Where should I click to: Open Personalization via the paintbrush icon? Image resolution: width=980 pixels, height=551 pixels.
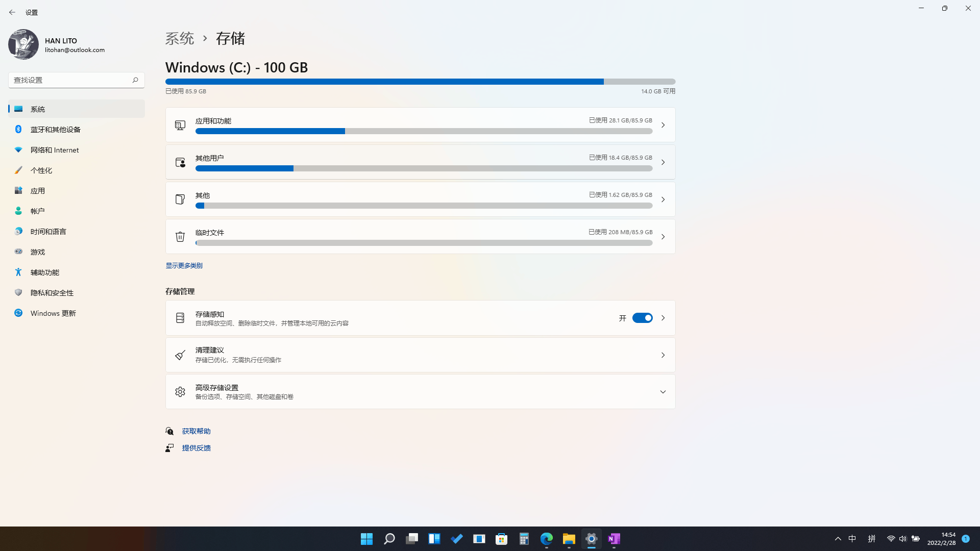(x=18, y=170)
